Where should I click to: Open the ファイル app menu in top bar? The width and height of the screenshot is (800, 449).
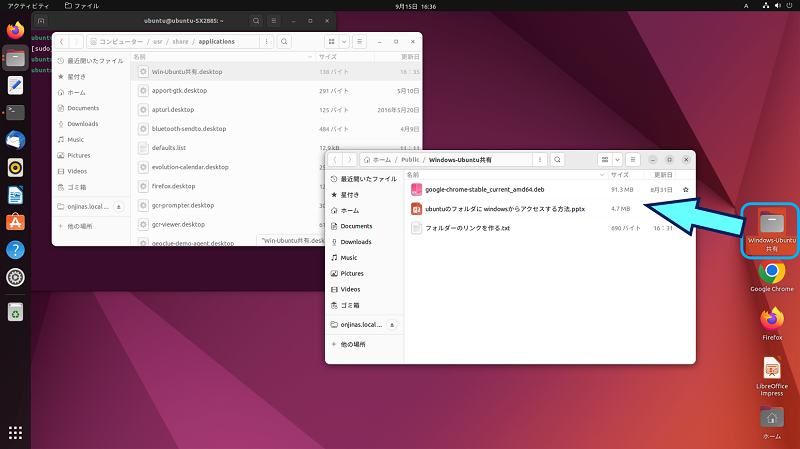tap(80, 6)
